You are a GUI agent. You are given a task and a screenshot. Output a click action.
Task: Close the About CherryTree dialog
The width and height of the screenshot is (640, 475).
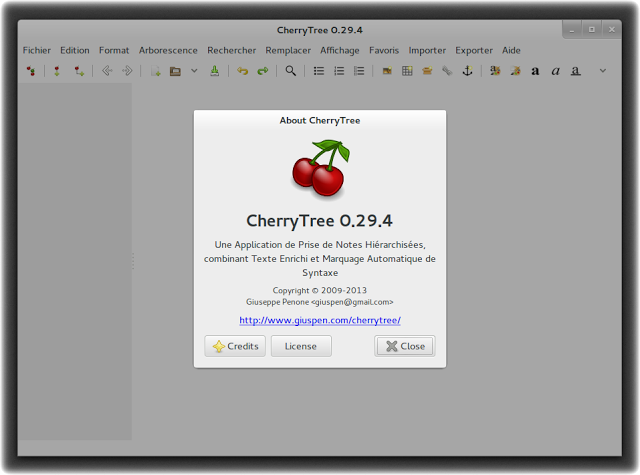point(405,346)
